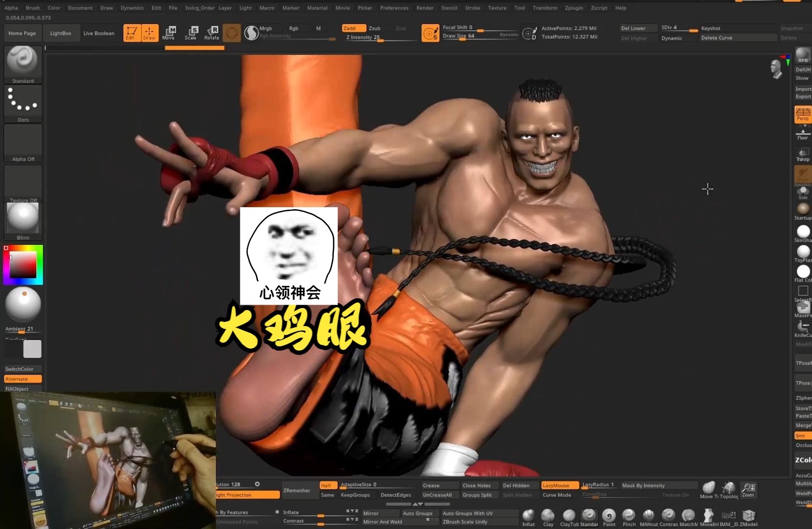Select the Standard brush thumbnail
The height and width of the screenshot is (529, 812).
click(23, 64)
